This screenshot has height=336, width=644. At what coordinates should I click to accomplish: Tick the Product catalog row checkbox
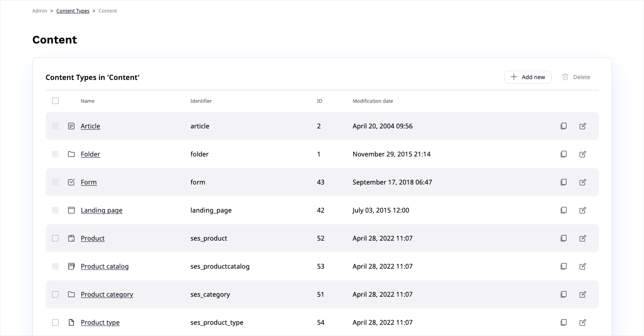pyautogui.click(x=55, y=266)
